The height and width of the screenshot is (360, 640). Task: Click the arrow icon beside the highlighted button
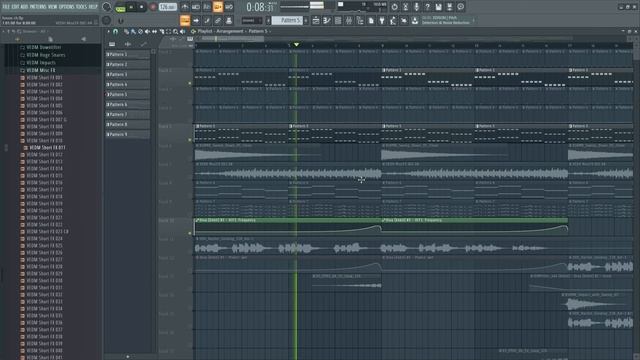[x=196, y=20]
